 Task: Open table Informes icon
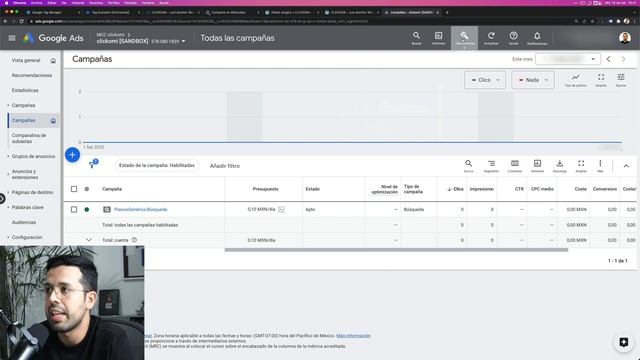coord(538,165)
